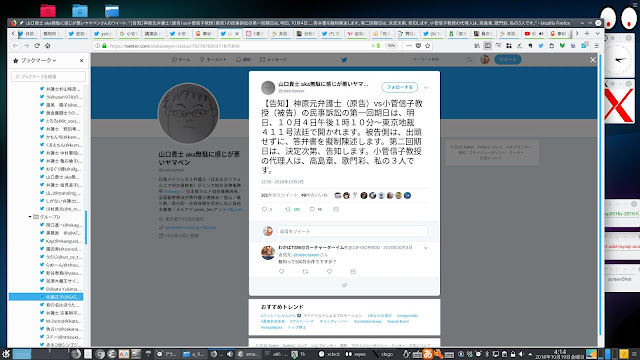This screenshot has width=640, height=360.
Task: Focus the bookmark search field
Action: (49, 76)
